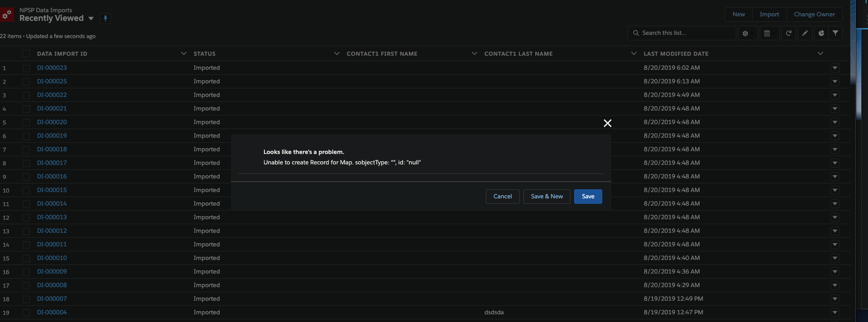
Task: Select checkbox for row DI-000025
Action: click(x=26, y=82)
